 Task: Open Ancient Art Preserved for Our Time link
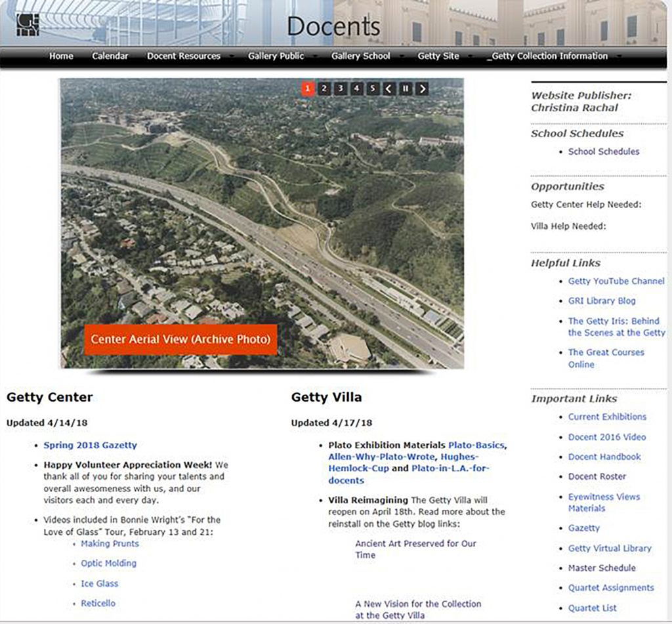[415, 549]
